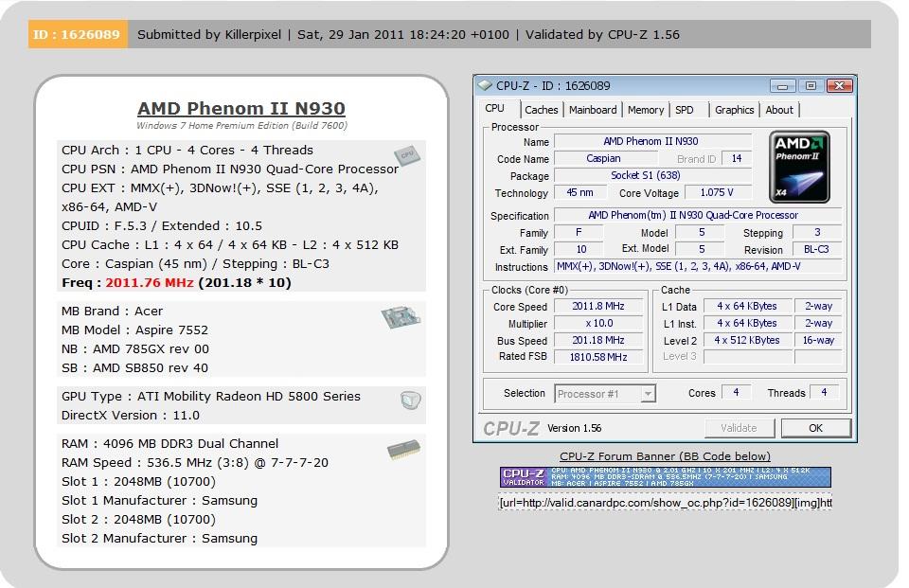Click the Submitted by Killerpixel header text
The width and height of the screenshot is (909, 588).
(x=209, y=35)
